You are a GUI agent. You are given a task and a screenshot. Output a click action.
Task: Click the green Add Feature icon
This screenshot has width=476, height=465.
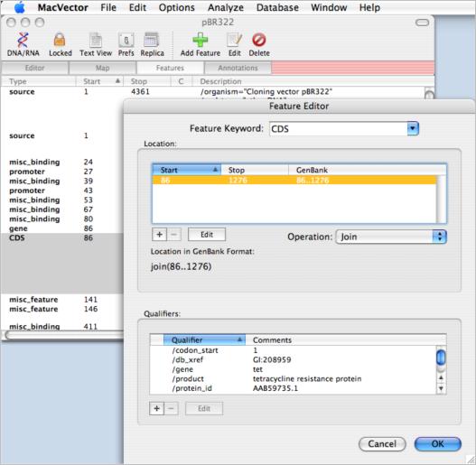pos(200,41)
